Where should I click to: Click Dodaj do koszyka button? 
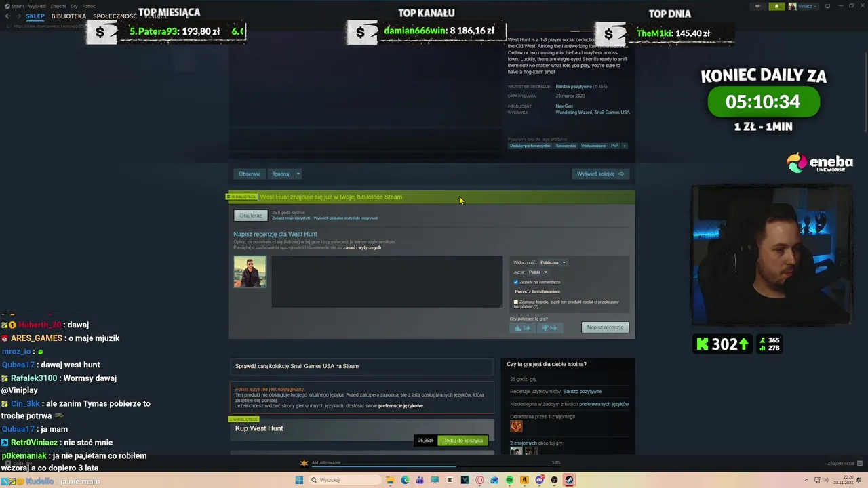462,441
